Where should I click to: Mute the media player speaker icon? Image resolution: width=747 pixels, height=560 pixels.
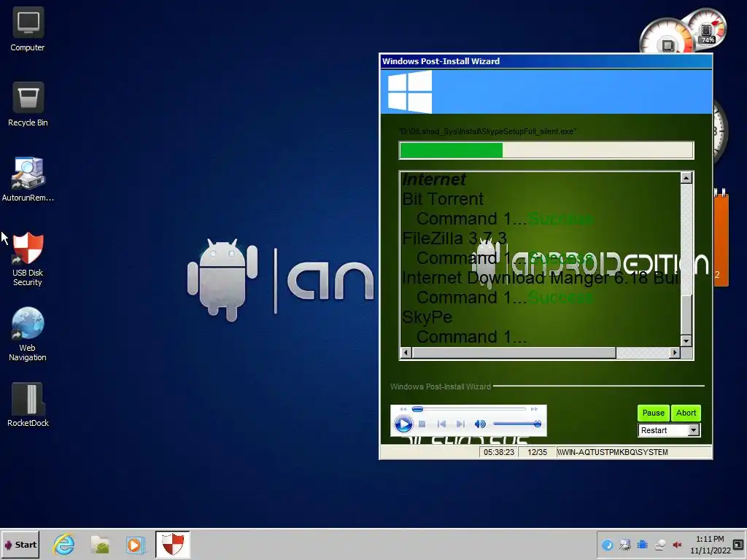(480, 424)
